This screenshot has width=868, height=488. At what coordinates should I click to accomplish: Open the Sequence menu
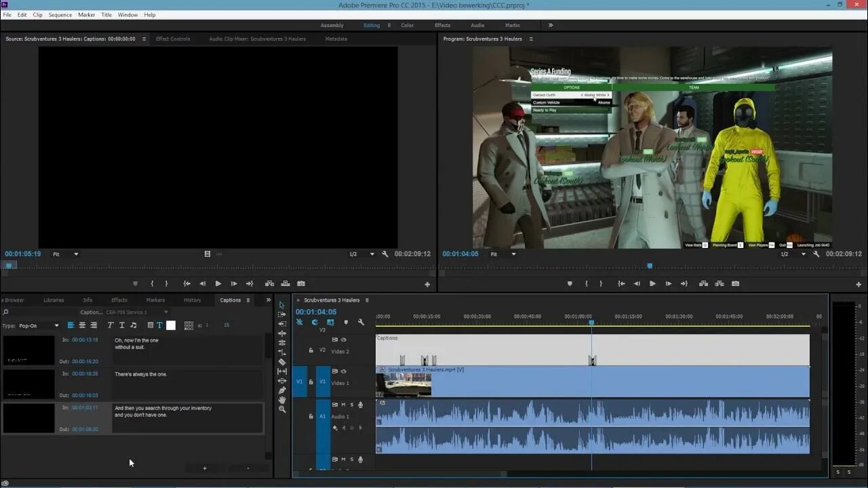[60, 15]
